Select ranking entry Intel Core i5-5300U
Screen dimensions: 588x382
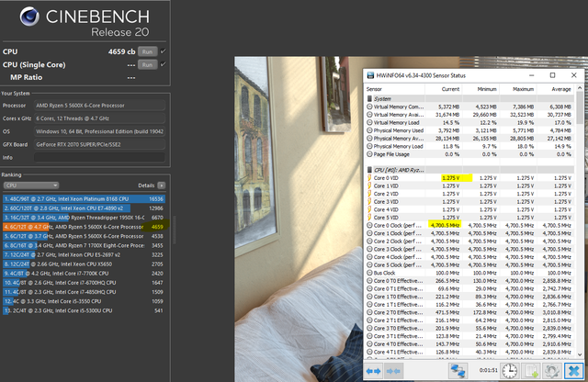tap(84, 310)
